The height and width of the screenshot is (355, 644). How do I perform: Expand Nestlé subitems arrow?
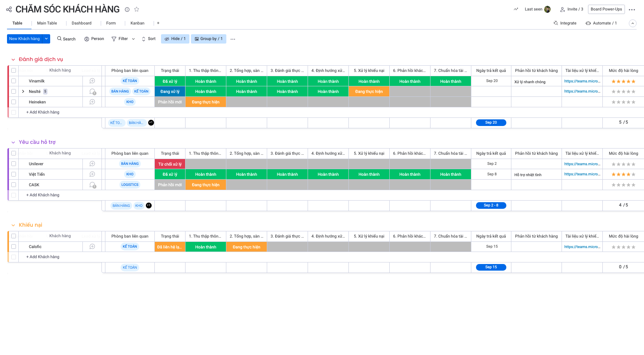pos(23,91)
